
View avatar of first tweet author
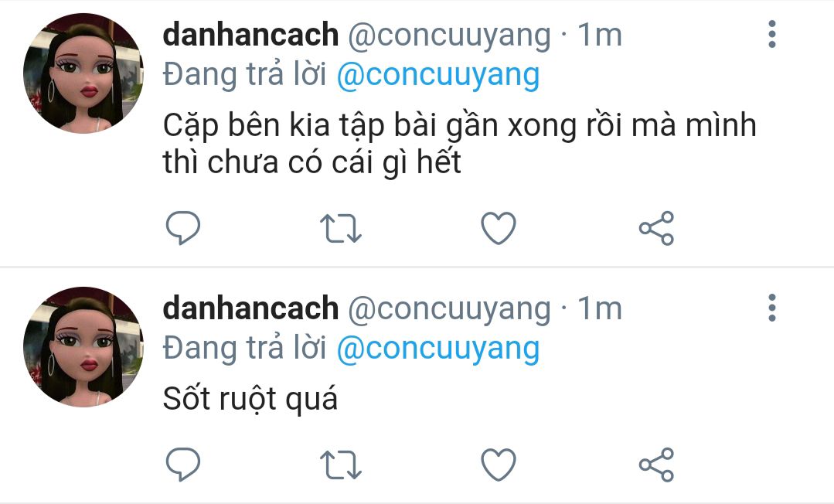(83, 73)
